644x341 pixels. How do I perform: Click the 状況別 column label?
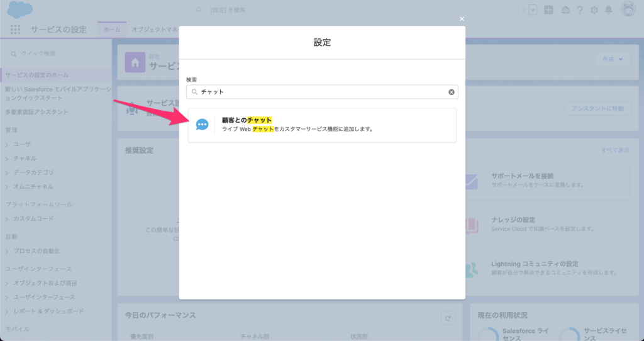pyautogui.click(x=359, y=337)
